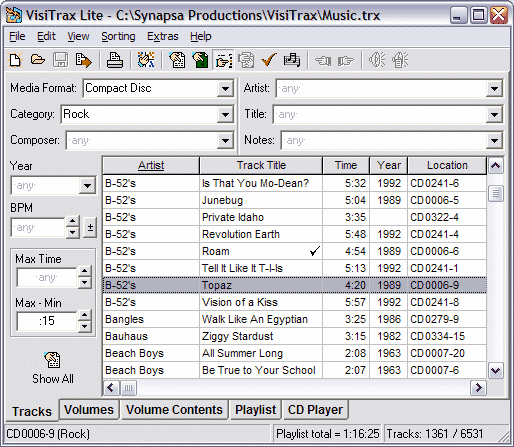514x447 pixels.
Task: Click the track list scroll up arrow
Action: coord(495,166)
